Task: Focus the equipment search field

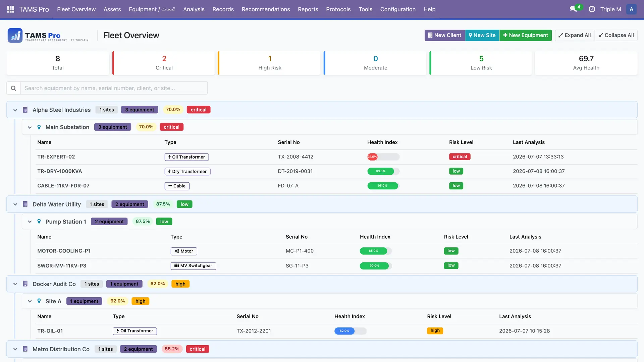Action: 114,88
